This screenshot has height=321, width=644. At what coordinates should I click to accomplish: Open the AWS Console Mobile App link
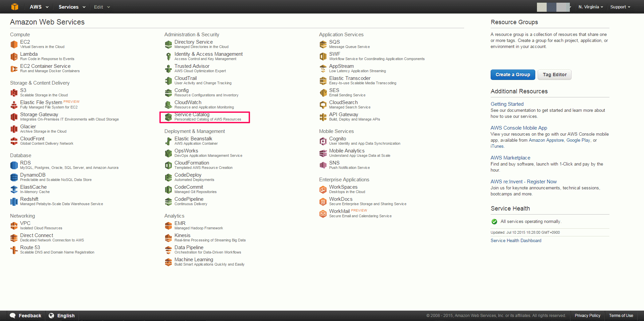click(x=519, y=128)
